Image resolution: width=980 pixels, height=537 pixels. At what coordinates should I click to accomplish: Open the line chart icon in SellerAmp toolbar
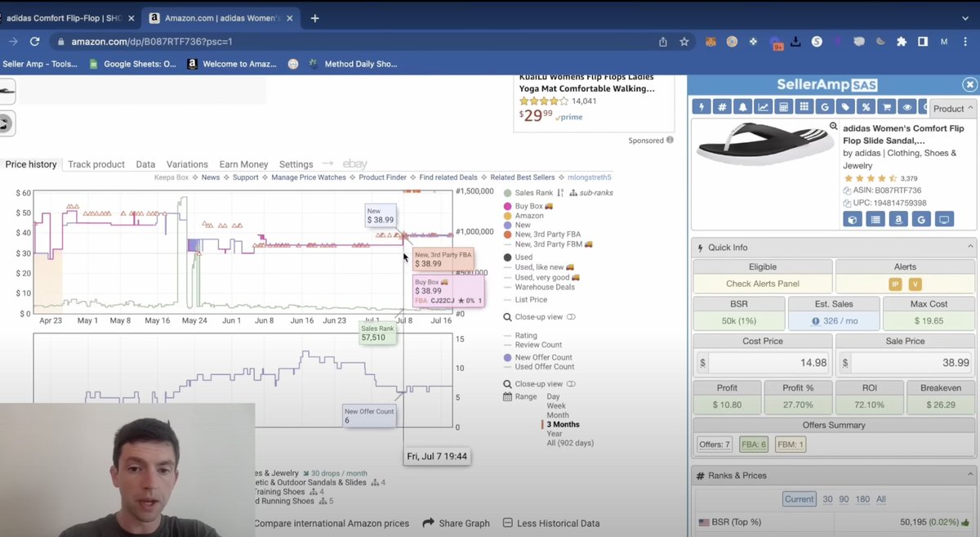[x=764, y=107]
